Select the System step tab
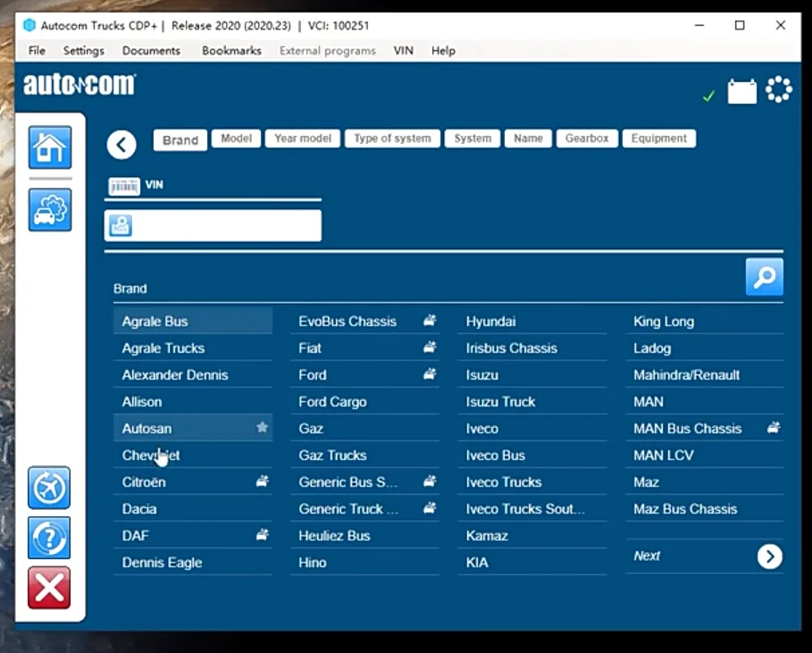Image resolution: width=812 pixels, height=653 pixels. (x=473, y=138)
